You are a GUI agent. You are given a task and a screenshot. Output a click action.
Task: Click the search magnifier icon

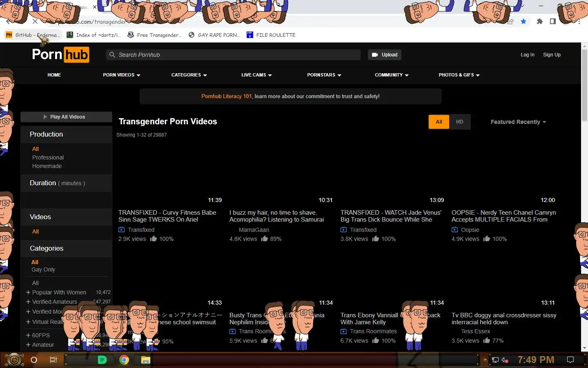click(x=112, y=55)
